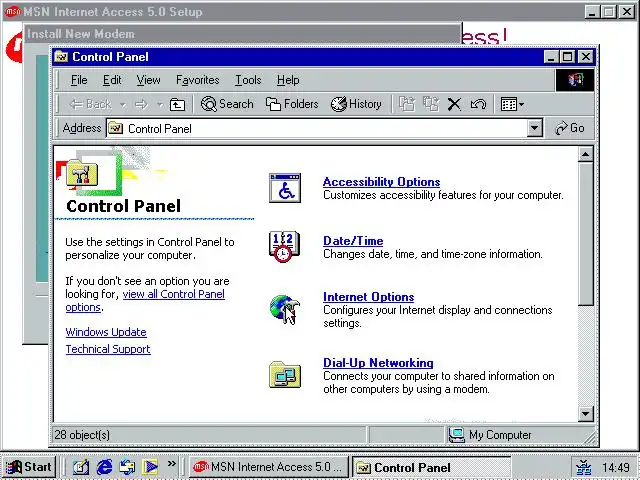Open the Dial-Up Networking folder icon

[x=285, y=374]
